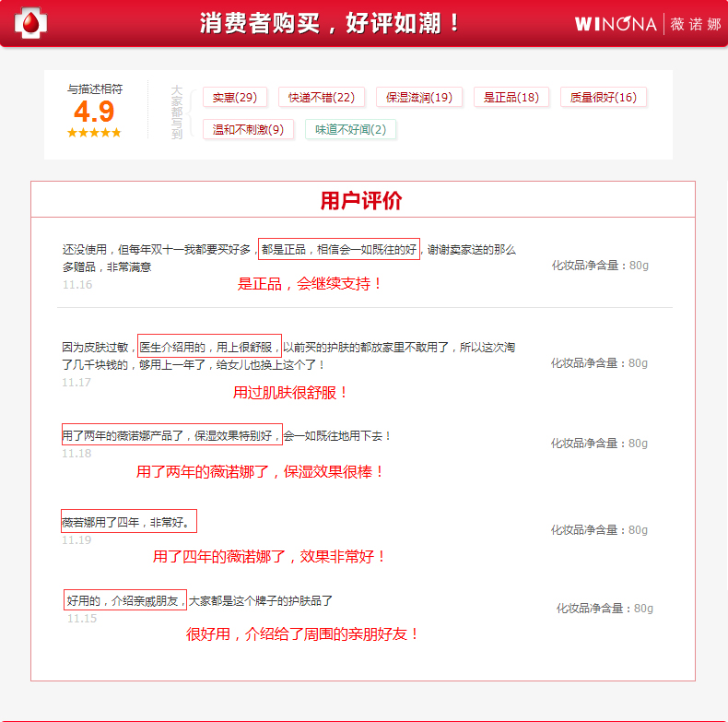Image resolution: width=728 pixels, height=722 pixels.
Task: Select the 保湿滋润(19) review tag
Action: [419, 97]
